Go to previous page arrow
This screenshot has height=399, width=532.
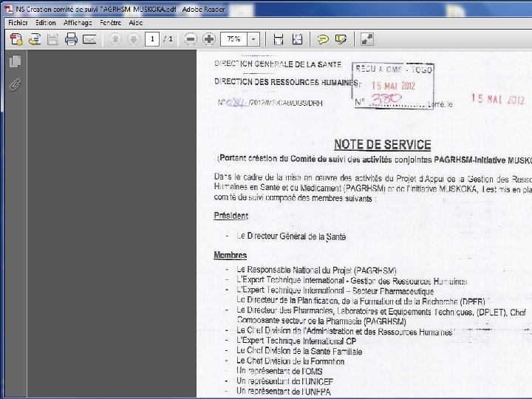[x=115, y=39]
